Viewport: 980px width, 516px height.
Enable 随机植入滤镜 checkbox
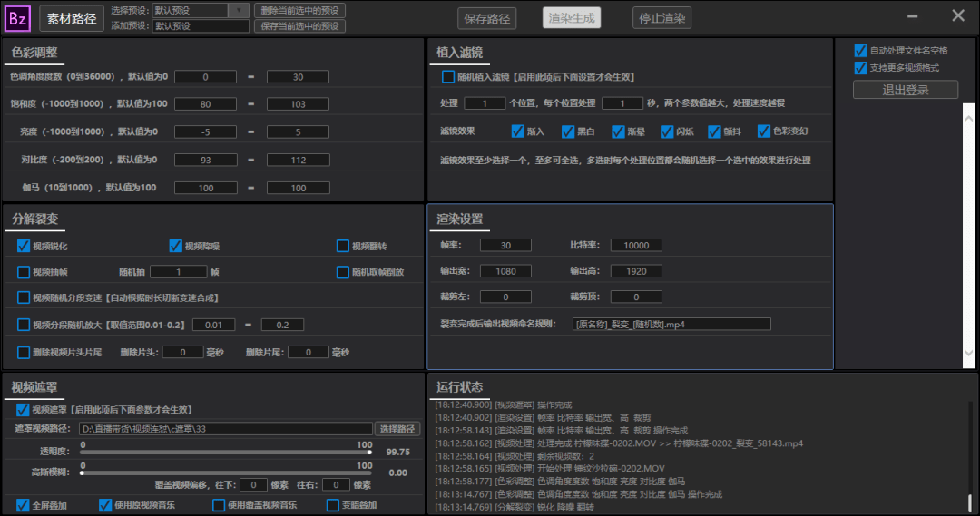pyautogui.click(x=447, y=77)
